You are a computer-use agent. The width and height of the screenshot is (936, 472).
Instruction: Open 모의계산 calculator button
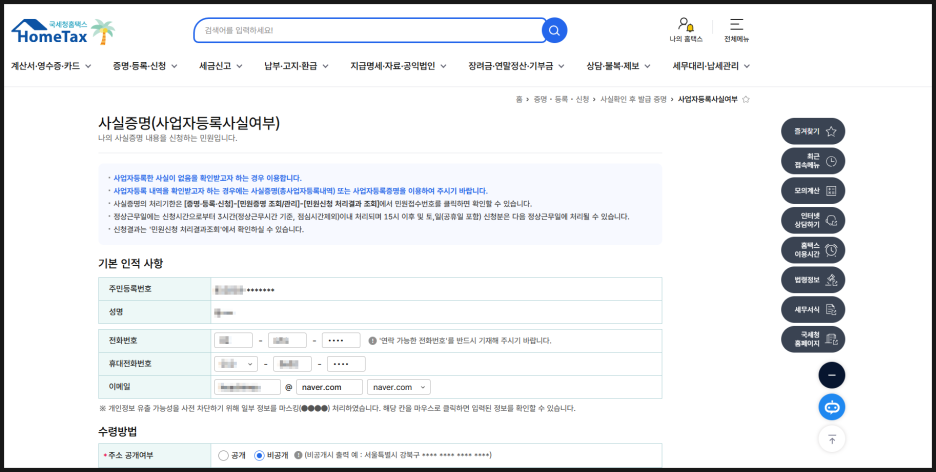[x=813, y=190]
